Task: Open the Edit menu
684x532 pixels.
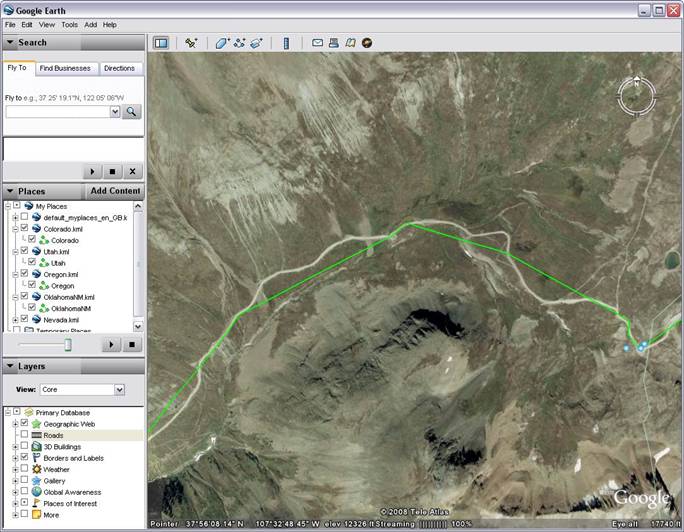Action: pos(27,25)
